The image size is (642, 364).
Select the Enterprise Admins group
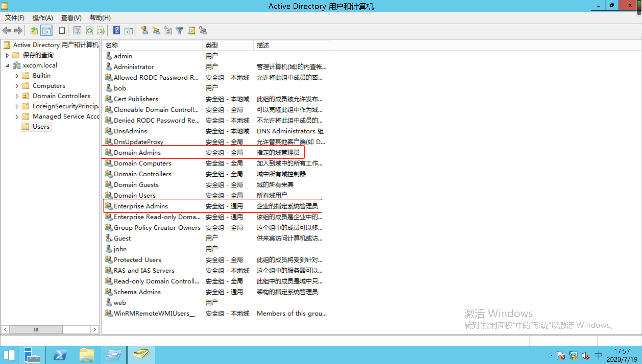pos(141,206)
